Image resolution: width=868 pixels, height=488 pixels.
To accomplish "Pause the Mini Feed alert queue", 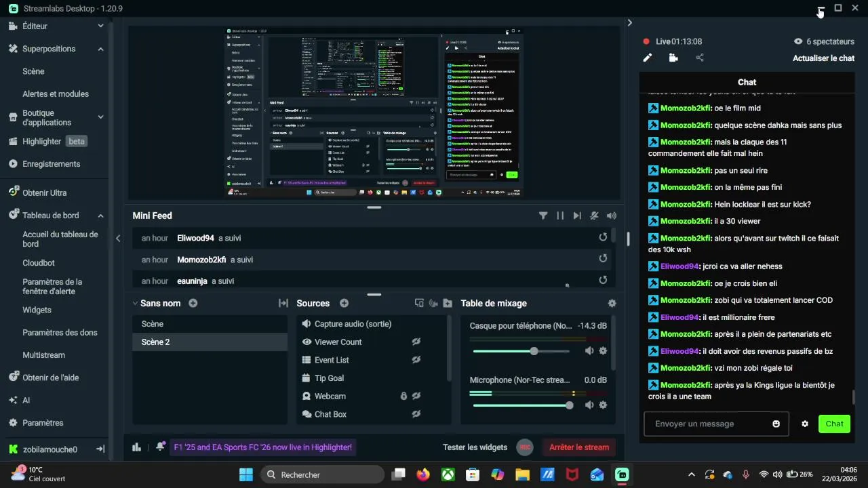I will click(x=560, y=216).
